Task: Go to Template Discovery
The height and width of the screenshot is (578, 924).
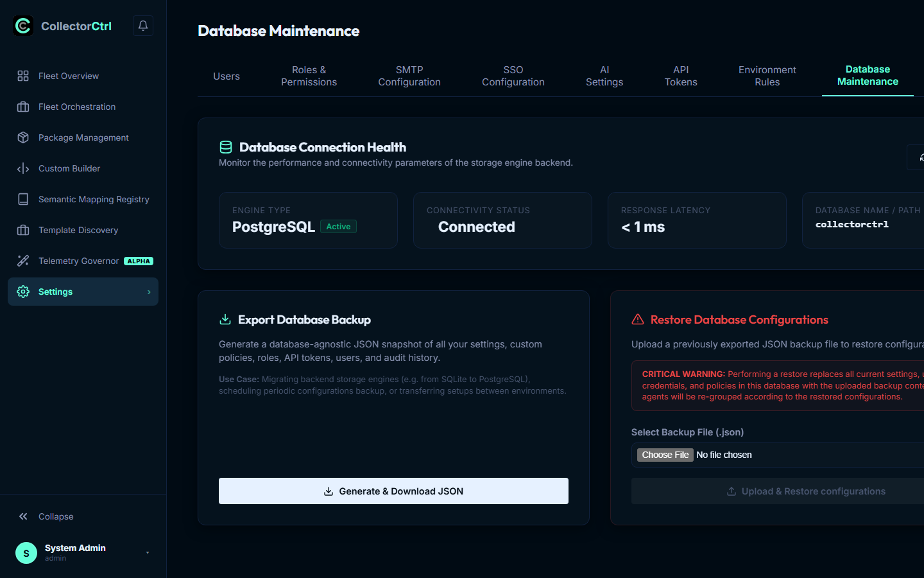Action: (83, 230)
